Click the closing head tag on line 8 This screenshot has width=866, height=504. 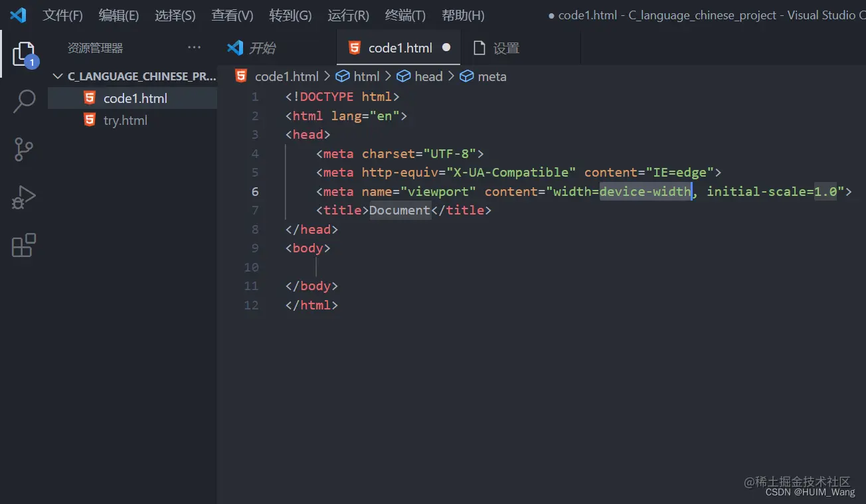click(312, 229)
